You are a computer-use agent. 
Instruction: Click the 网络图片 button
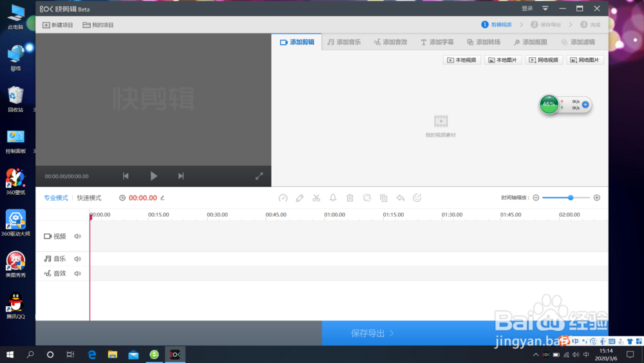coord(585,60)
